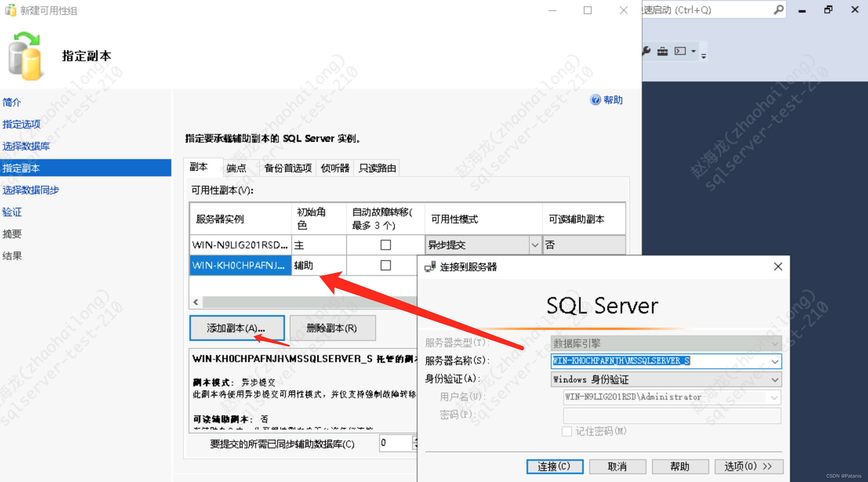Expand the 异步提交 availability mode dropdown
This screenshot has height=482, width=868.
pyautogui.click(x=535, y=245)
